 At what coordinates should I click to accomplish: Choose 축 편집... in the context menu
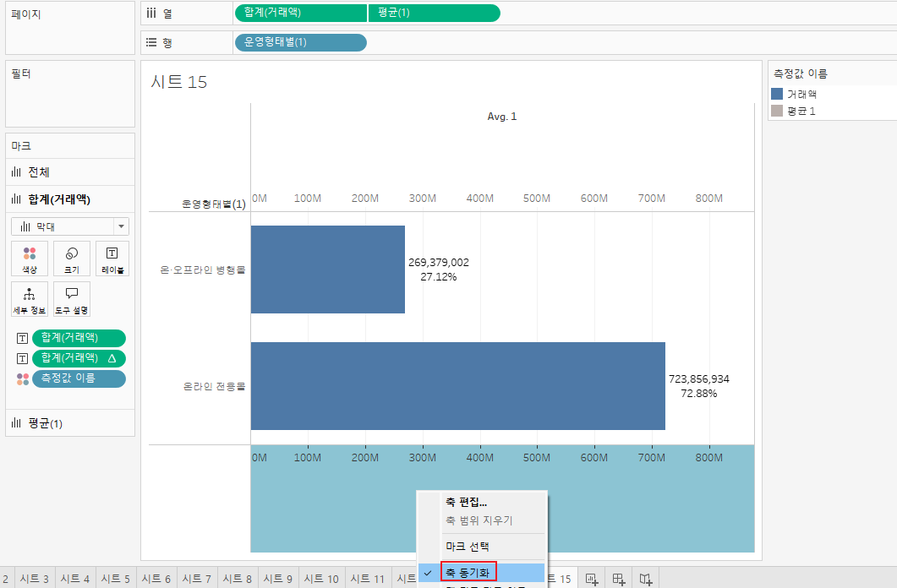click(x=466, y=503)
